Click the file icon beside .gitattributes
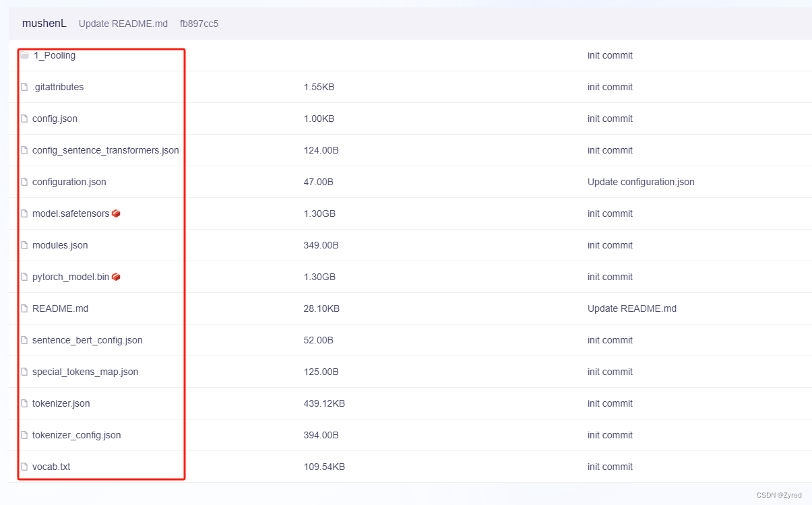Image resolution: width=812 pixels, height=505 pixels. [x=25, y=87]
